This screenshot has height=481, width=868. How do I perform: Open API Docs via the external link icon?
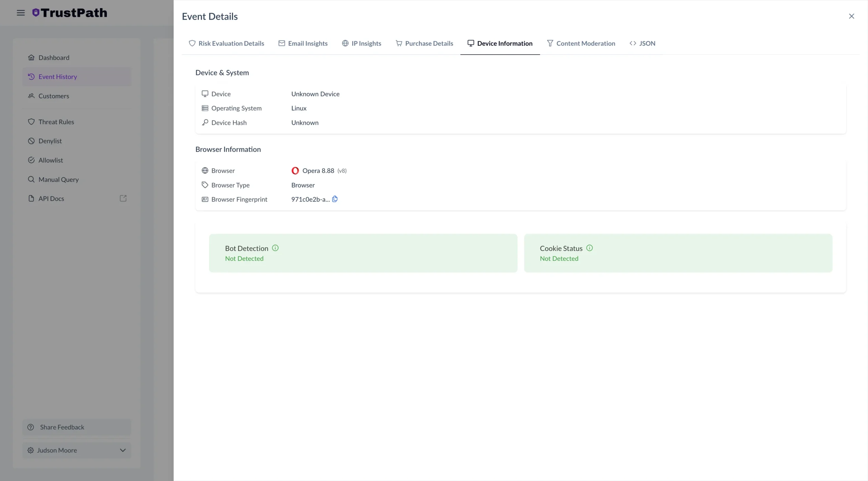tap(123, 198)
